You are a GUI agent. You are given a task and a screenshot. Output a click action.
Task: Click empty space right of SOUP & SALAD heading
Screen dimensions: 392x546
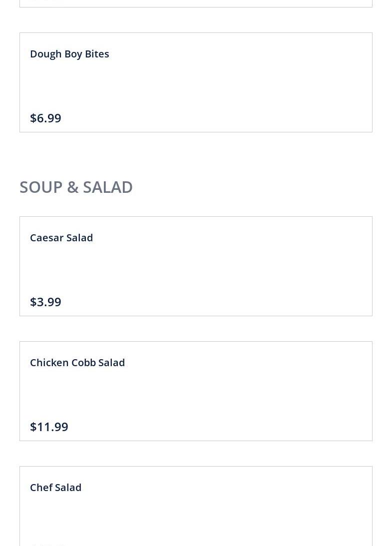[x=260, y=187]
